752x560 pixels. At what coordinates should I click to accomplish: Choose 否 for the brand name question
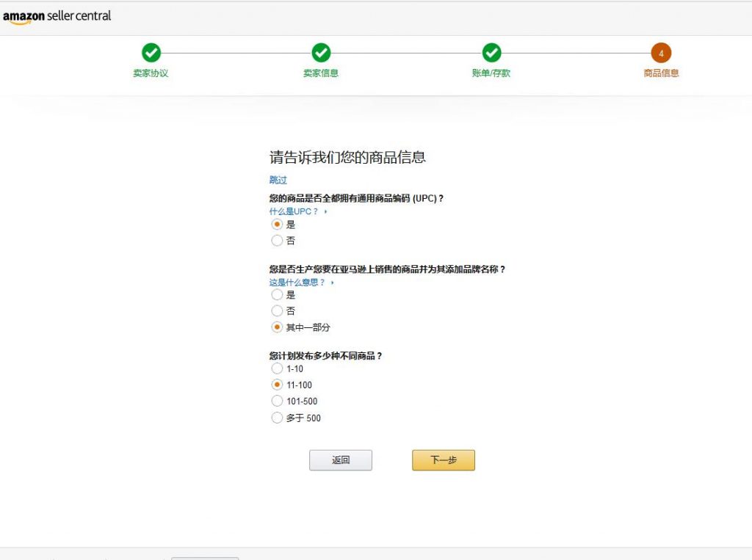[x=277, y=311]
